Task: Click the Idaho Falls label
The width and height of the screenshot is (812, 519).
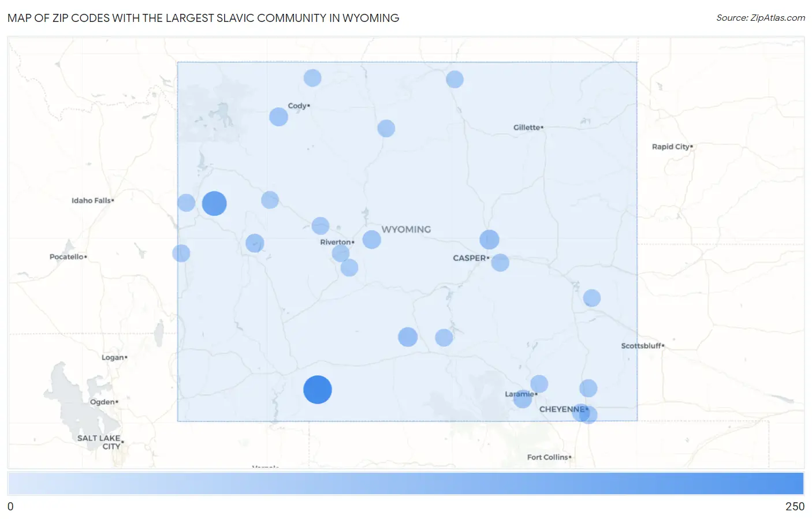Action: tap(92, 200)
